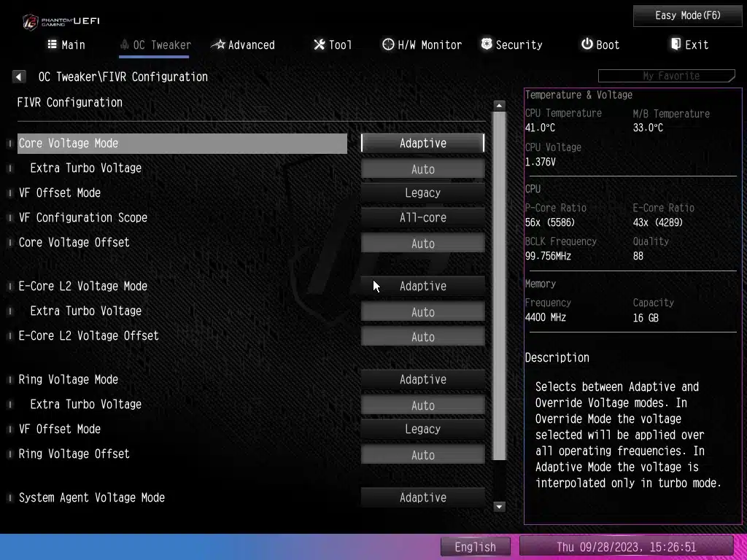Click the H/W Monitor gauge icon
Screen dimensions: 747x560
388,44
